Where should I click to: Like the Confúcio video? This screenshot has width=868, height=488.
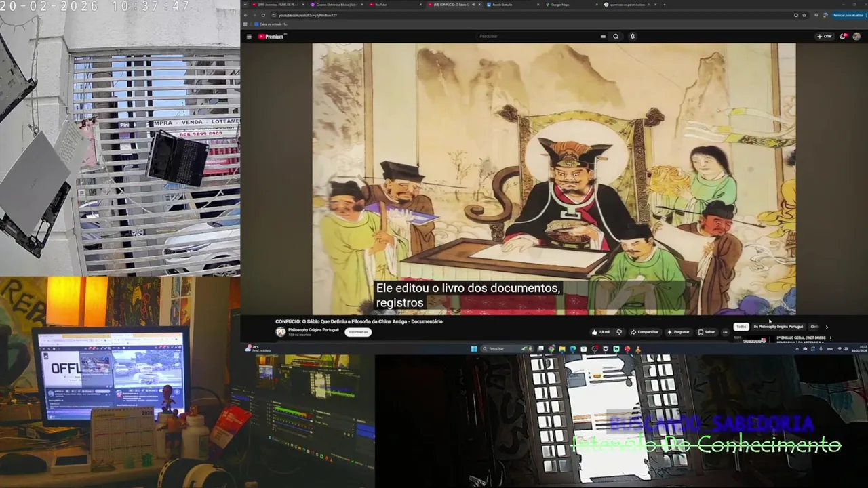pos(601,332)
